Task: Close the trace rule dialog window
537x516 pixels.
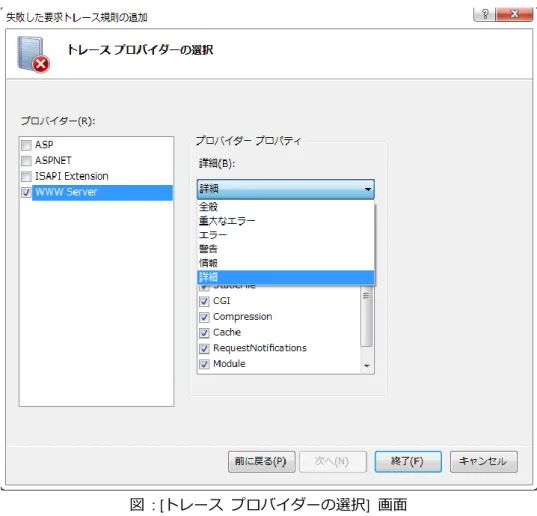Action: click(514, 14)
